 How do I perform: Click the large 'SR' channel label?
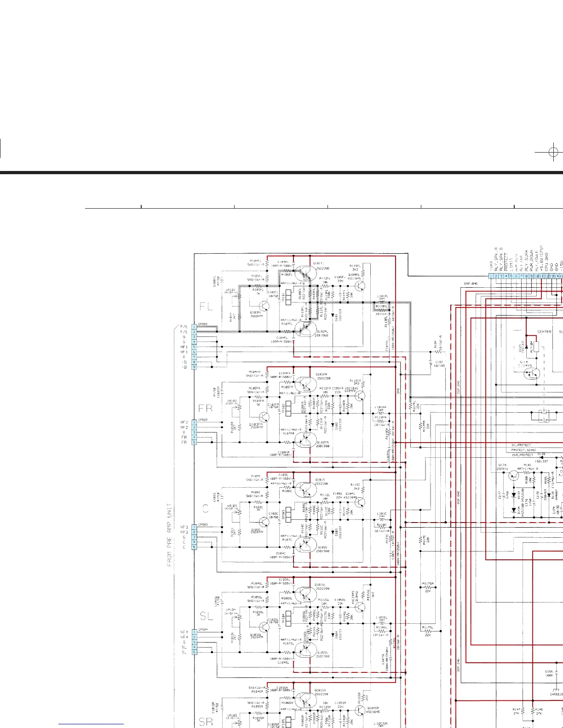(206, 722)
